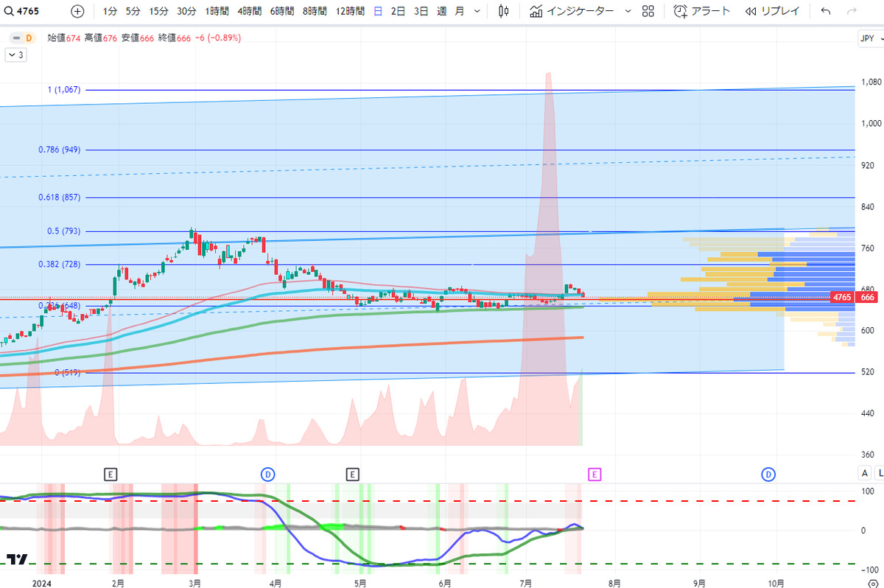
Task: Open the layout templates grid icon
Action: point(648,11)
